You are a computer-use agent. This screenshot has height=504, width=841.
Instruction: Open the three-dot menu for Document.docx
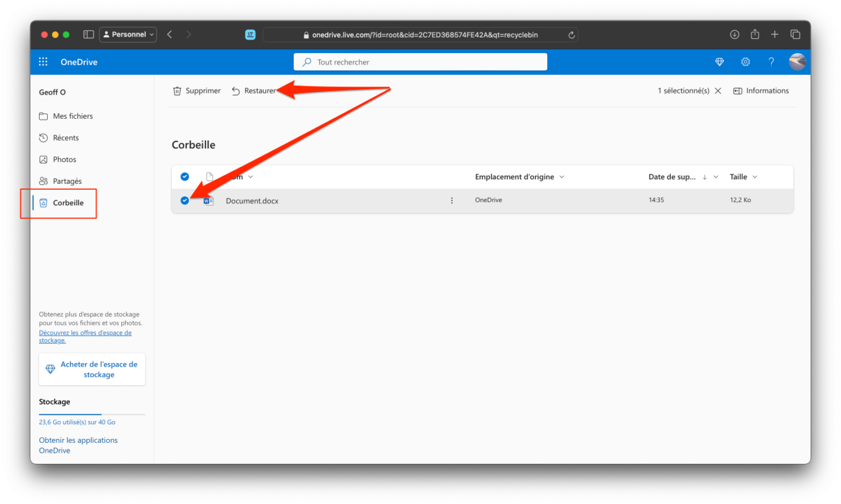pyautogui.click(x=452, y=200)
